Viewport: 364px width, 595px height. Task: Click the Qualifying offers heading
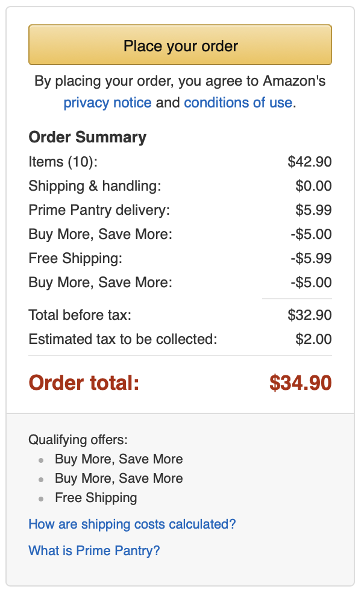coord(78,440)
